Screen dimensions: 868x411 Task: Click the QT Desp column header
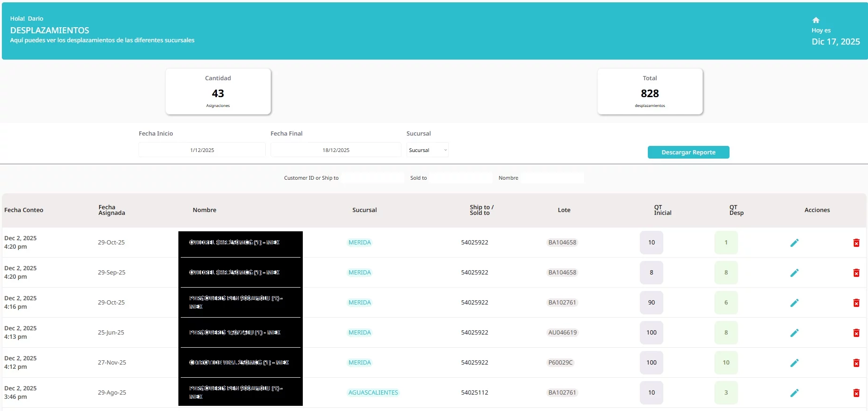736,210
